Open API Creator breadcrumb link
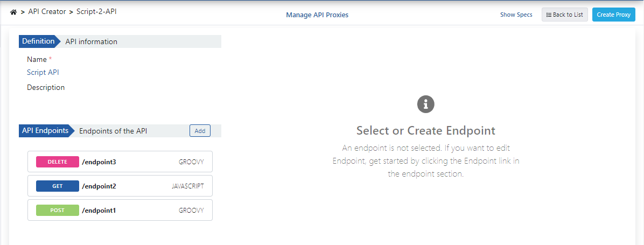Viewport: 644px width, 245px height. point(47,11)
